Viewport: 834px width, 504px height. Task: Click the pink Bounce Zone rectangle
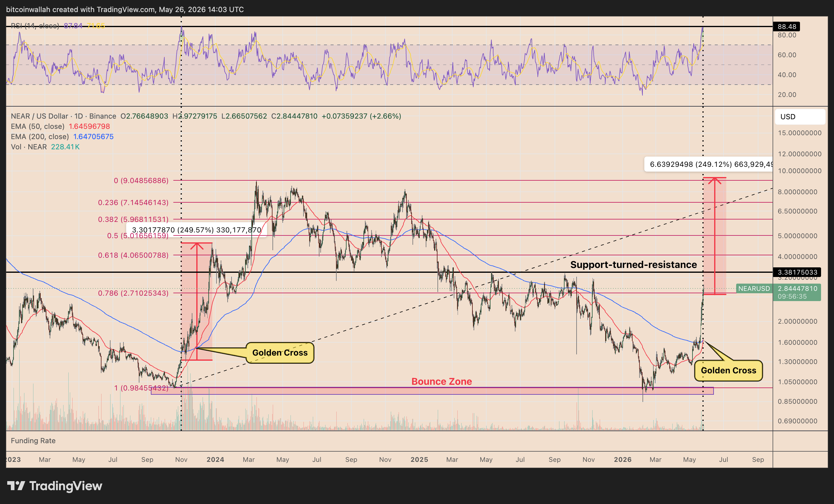click(432, 391)
